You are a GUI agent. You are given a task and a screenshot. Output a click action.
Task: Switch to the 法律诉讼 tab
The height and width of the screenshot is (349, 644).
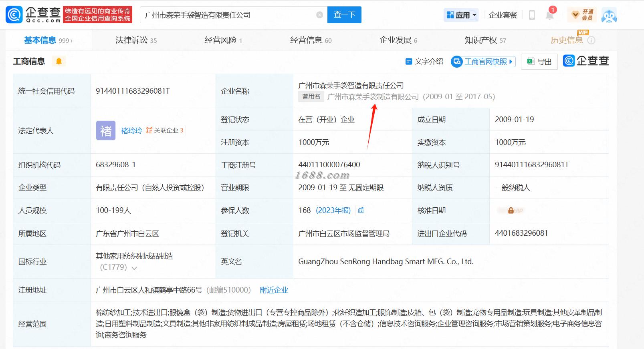point(136,40)
